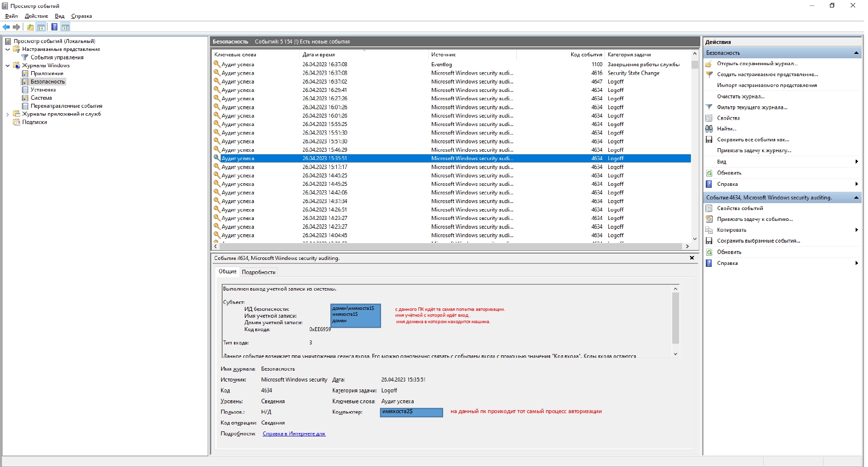The width and height of the screenshot is (868, 467).
Task: Click the Копировать icon in event actions
Action: [x=709, y=230]
